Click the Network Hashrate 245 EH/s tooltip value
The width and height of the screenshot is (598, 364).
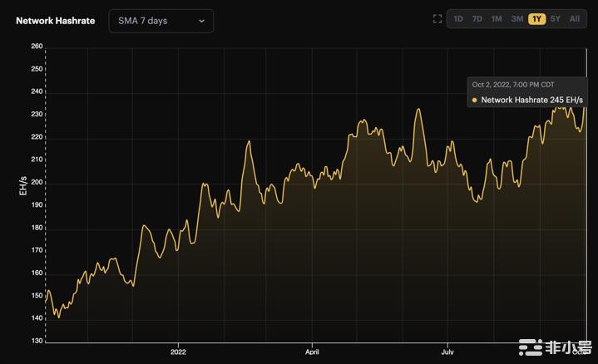click(x=532, y=100)
